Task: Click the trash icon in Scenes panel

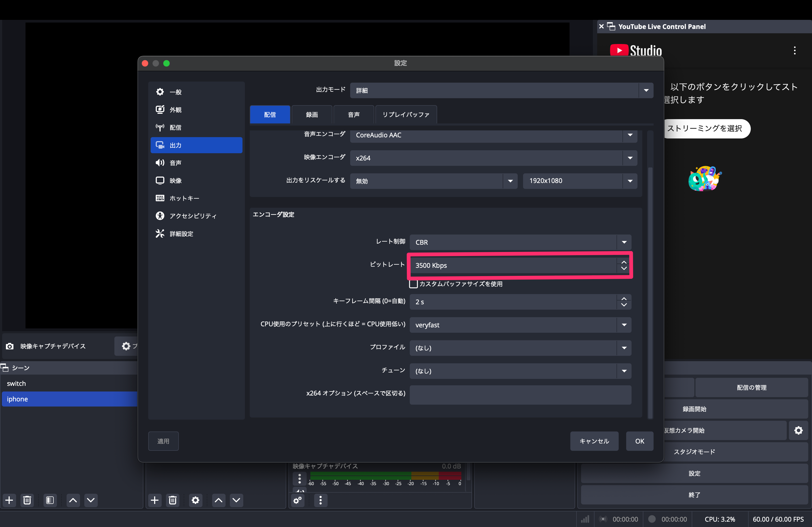Action: tap(27, 500)
